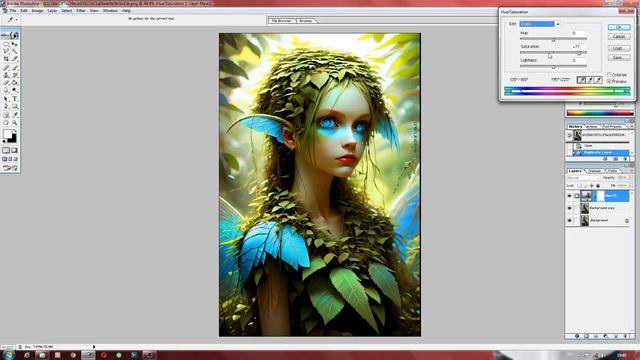This screenshot has width=640, height=360.
Task: Open the Window menu
Action: [x=110, y=11]
